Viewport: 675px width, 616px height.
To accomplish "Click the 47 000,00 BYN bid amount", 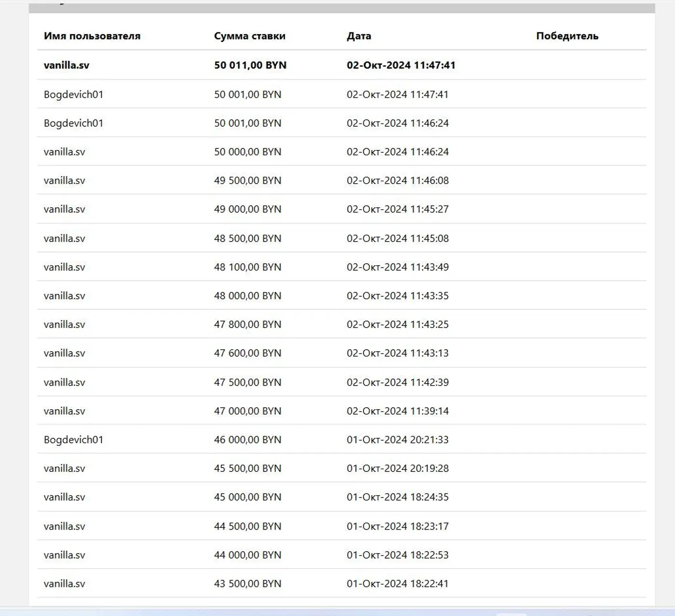I will tap(248, 411).
